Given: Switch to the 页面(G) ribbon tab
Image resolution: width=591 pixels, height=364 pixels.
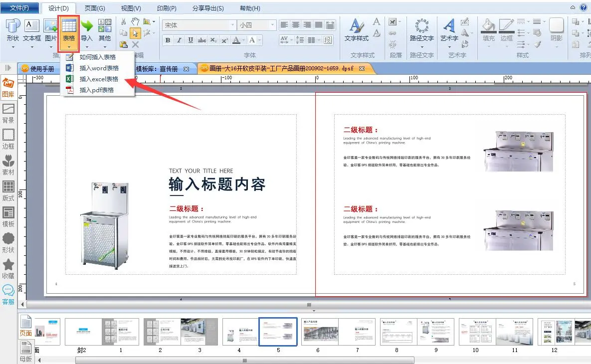Looking at the screenshot, I should 95,8.
